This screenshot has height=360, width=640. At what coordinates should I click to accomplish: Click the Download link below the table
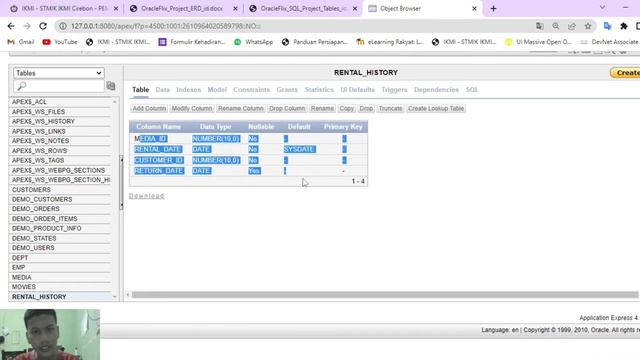tap(147, 196)
